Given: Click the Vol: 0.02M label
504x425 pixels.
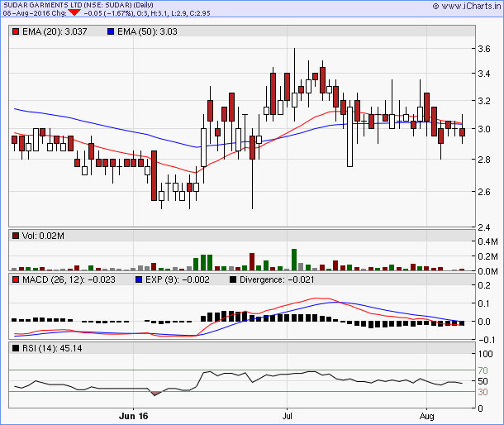Looking at the screenshot, I should click(x=43, y=236).
